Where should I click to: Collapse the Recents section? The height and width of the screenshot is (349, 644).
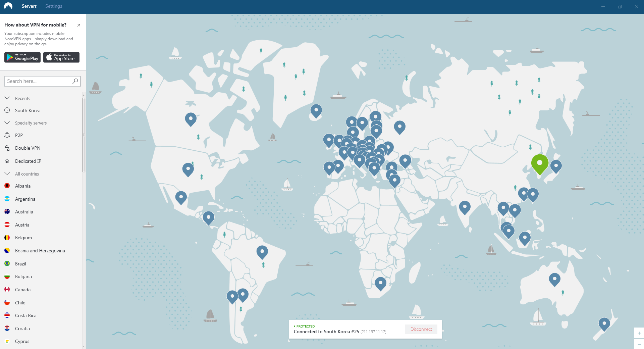pos(7,98)
